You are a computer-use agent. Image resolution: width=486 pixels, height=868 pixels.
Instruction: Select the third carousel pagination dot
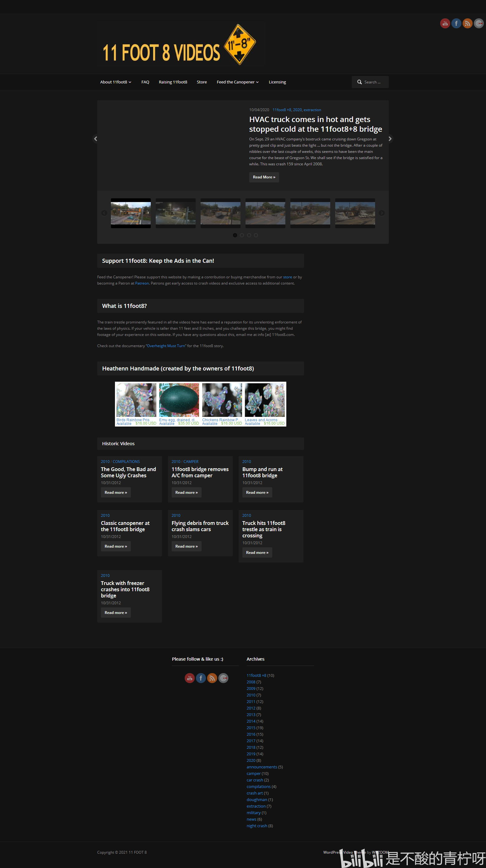point(249,235)
